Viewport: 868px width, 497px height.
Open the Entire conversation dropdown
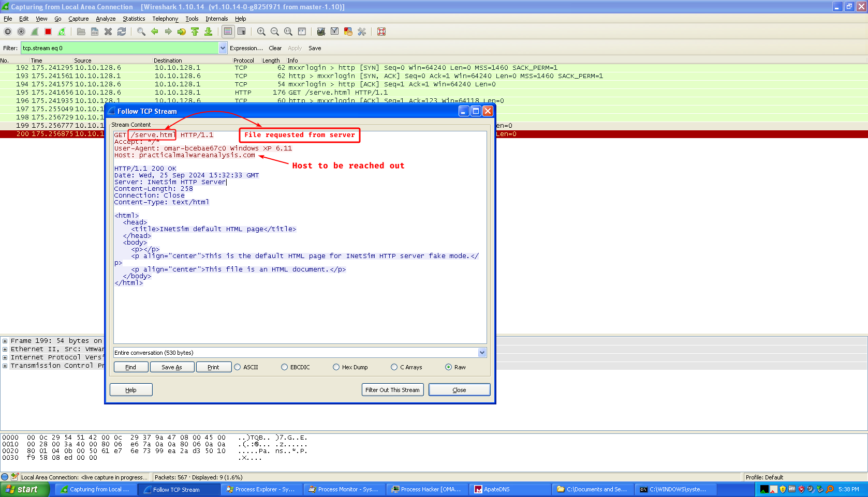tap(482, 353)
